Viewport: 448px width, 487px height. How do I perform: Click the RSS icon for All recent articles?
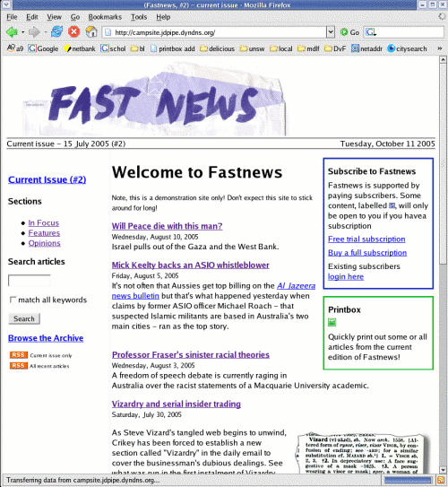(x=18, y=366)
